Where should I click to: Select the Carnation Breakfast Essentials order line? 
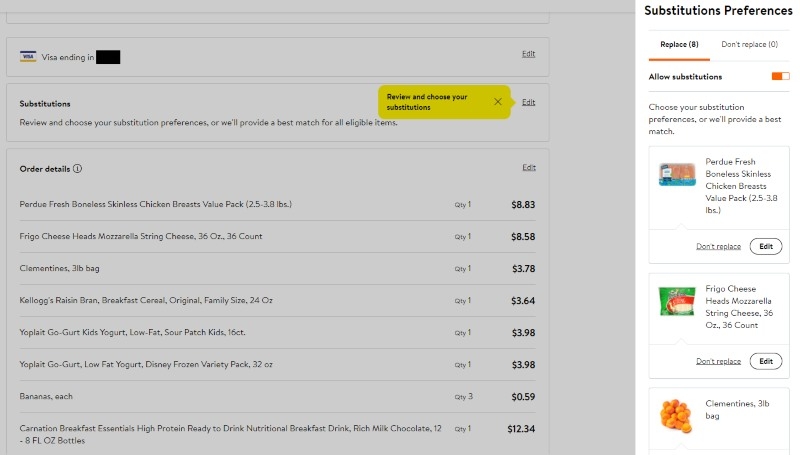(x=231, y=434)
